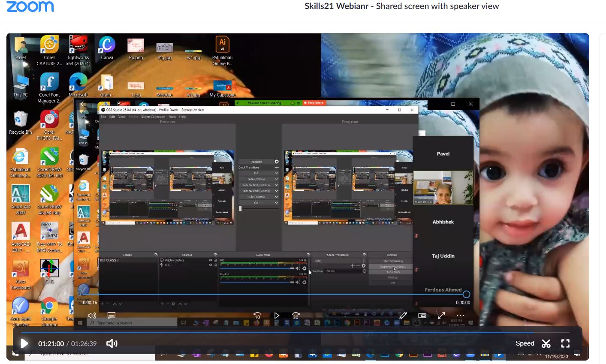Image resolution: width=606 pixels, height=364 pixels.
Task: Seek on the main recording progress bar
Action: click(295, 332)
